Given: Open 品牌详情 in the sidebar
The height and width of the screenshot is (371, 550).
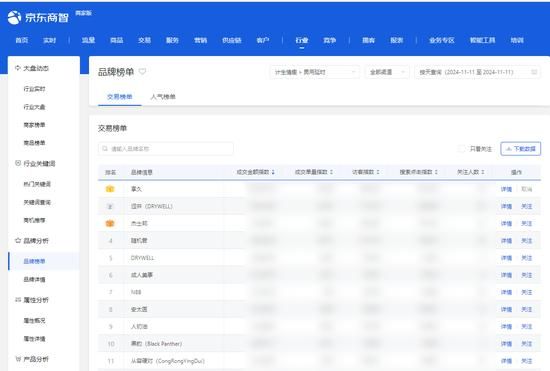Looking at the screenshot, I should pos(34,279).
